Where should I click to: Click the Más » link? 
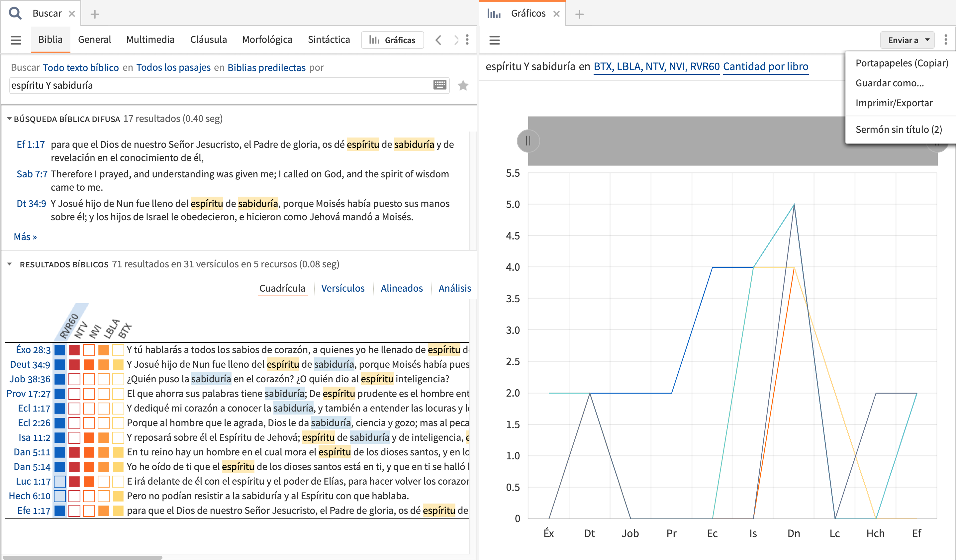tap(25, 237)
